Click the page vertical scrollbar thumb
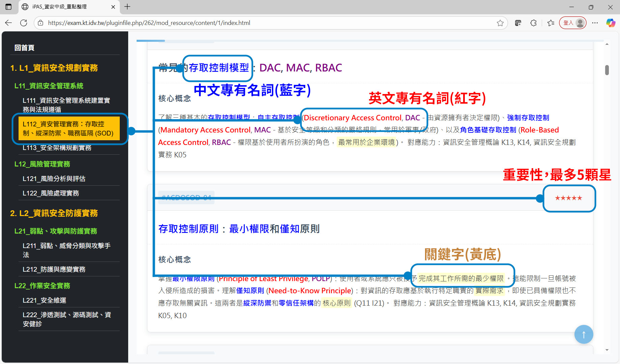 (607, 70)
